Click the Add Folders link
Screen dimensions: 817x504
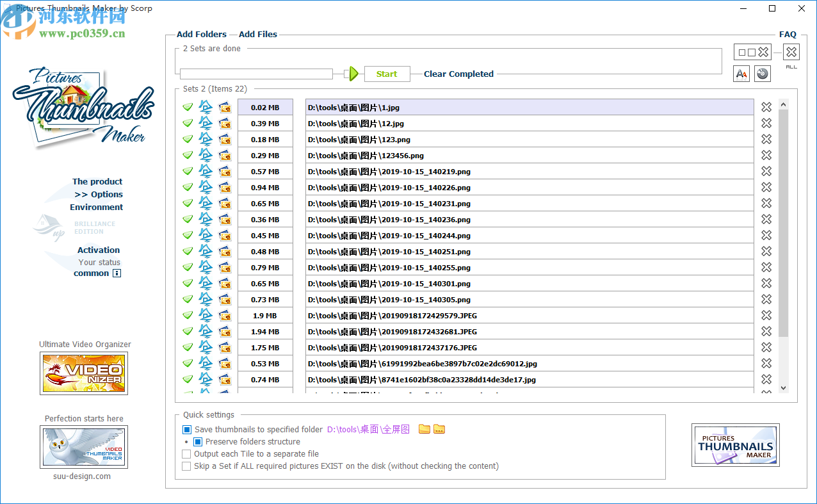pyautogui.click(x=202, y=35)
